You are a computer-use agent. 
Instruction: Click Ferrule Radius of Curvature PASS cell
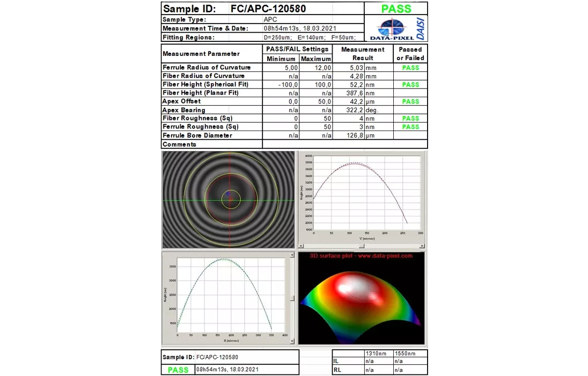coord(410,68)
